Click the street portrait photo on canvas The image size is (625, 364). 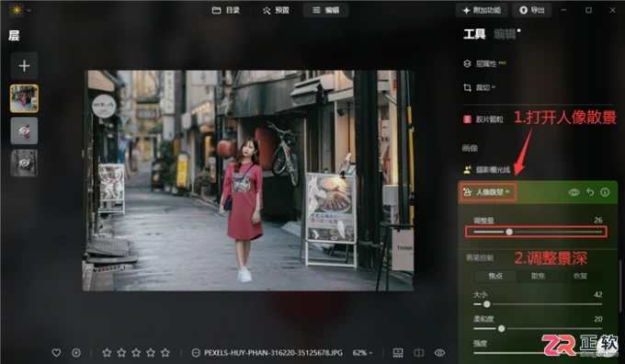(x=248, y=180)
